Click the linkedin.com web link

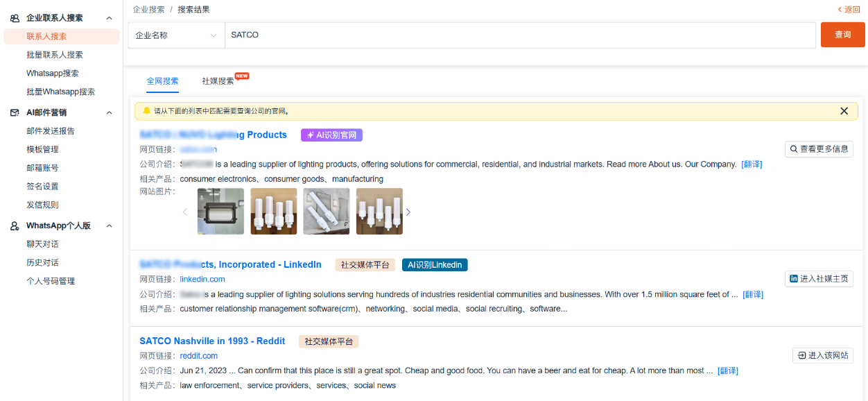[x=202, y=280]
